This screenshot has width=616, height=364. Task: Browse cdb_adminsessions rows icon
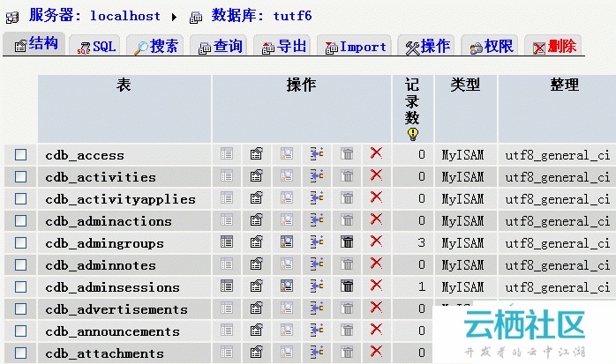pyautogui.click(x=227, y=286)
